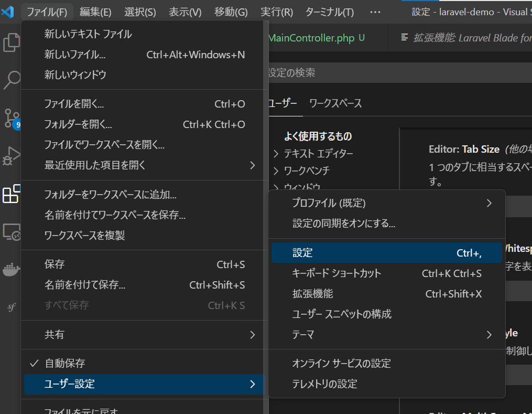The image size is (532, 414).
Task: Open the 実行(R) menu
Action: tap(277, 12)
